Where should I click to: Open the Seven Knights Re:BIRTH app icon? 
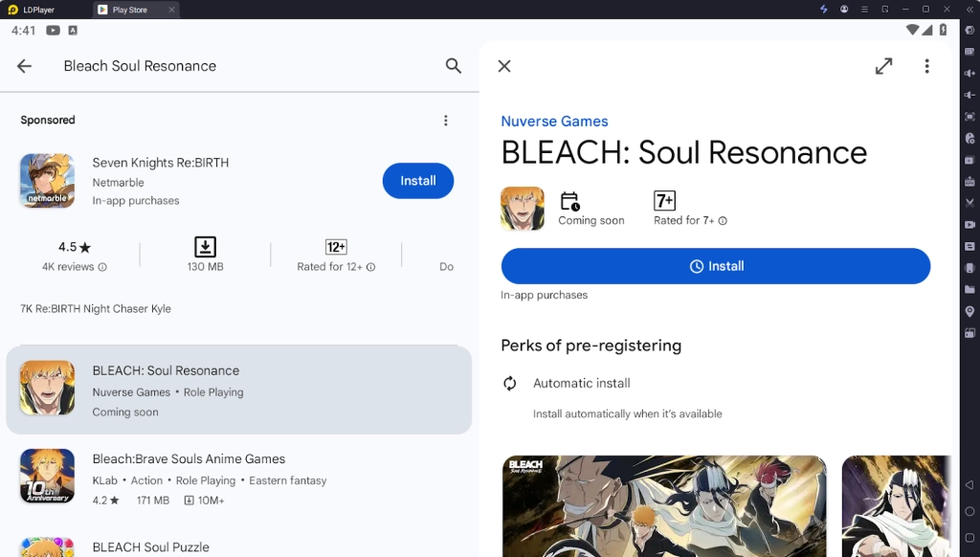[47, 181]
